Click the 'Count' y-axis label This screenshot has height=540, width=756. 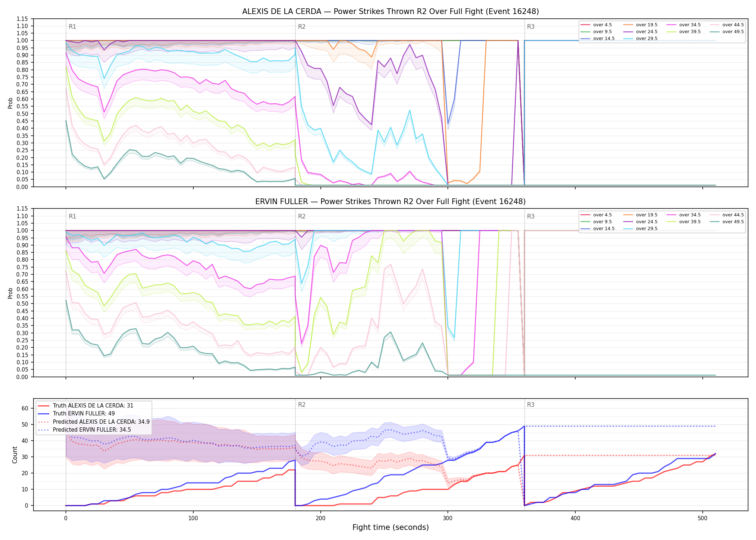(x=15, y=455)
